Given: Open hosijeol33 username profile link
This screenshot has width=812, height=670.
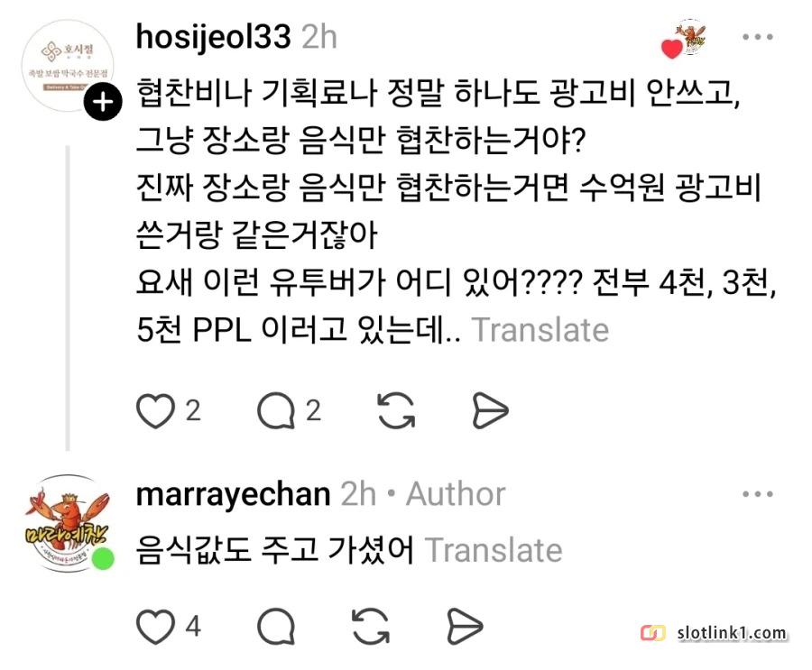Looking at the screenshot, I should tap(213, 37).
